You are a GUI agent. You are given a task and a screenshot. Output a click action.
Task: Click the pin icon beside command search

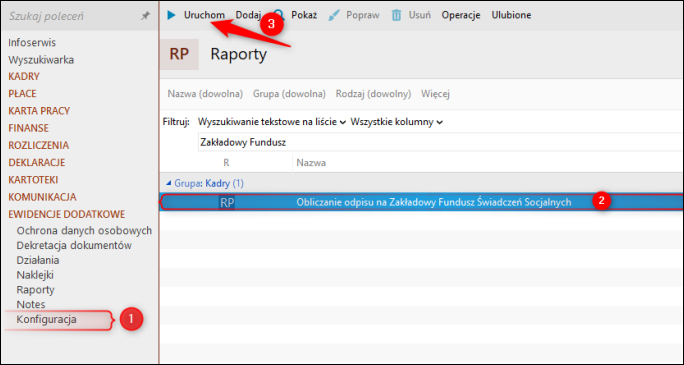[x=145, y=16]
